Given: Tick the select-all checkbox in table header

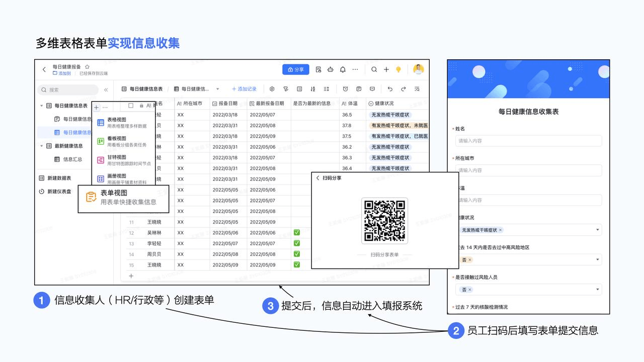Looking at the screenshot, I should tap(131, 106).
